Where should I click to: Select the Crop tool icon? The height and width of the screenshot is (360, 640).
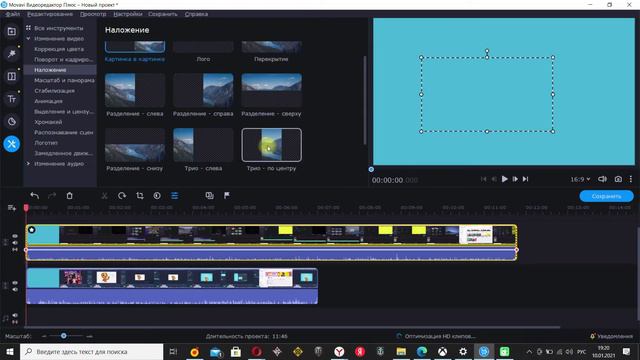click(x=140, y=196)
